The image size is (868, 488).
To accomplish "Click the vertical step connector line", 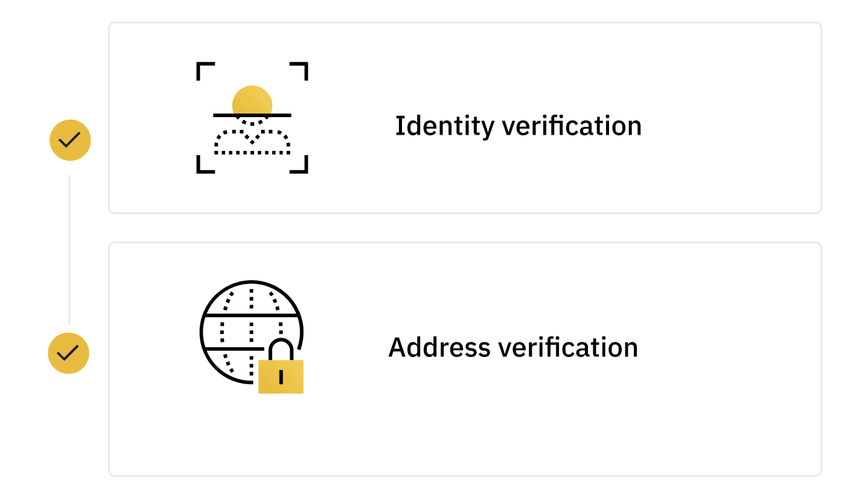I will coord(69,250).
